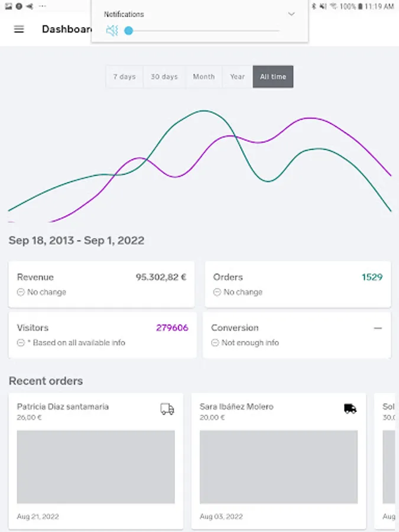Open Sara Ibáñez Molero's order image
Viewport: 399px width, 532px height.
click(x=278, y=467)
